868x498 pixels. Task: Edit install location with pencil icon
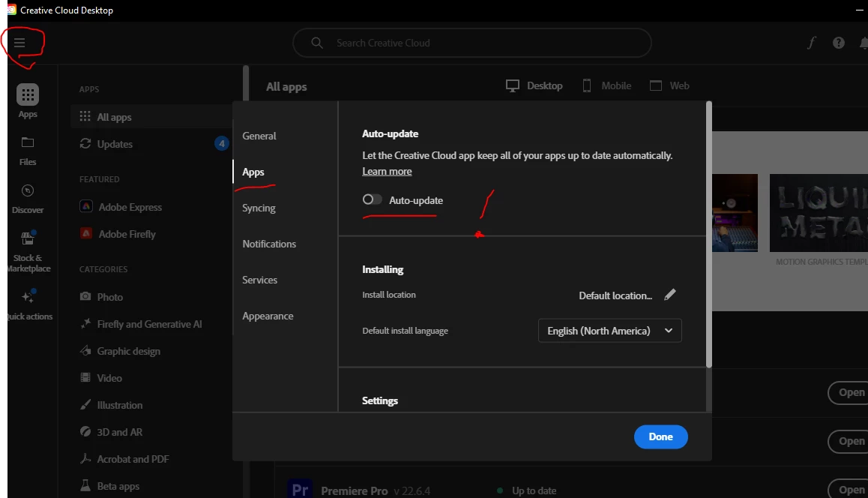670,295
